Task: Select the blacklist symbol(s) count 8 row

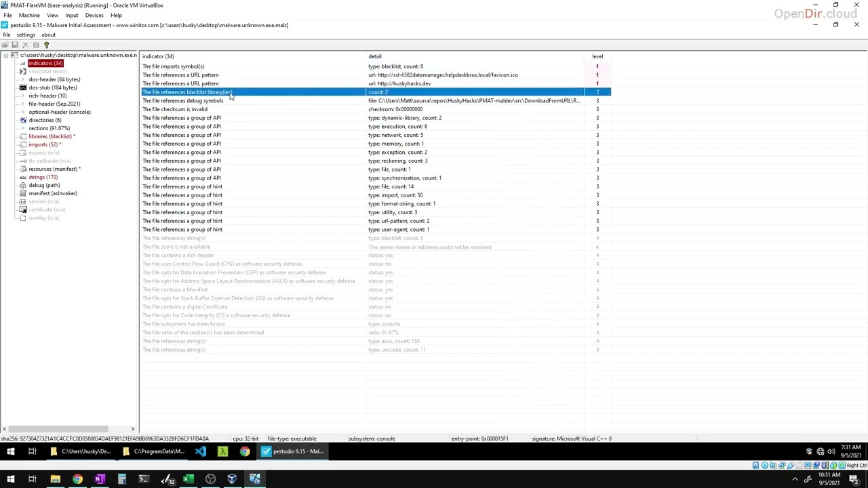Action: pyautogui.click(x=376, y=66)
